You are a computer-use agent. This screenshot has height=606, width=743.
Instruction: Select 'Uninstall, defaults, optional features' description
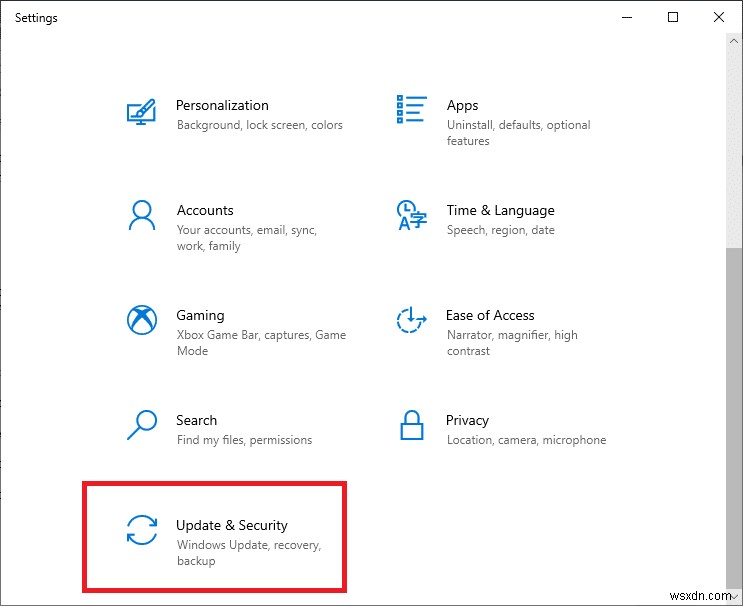(518, 133)
